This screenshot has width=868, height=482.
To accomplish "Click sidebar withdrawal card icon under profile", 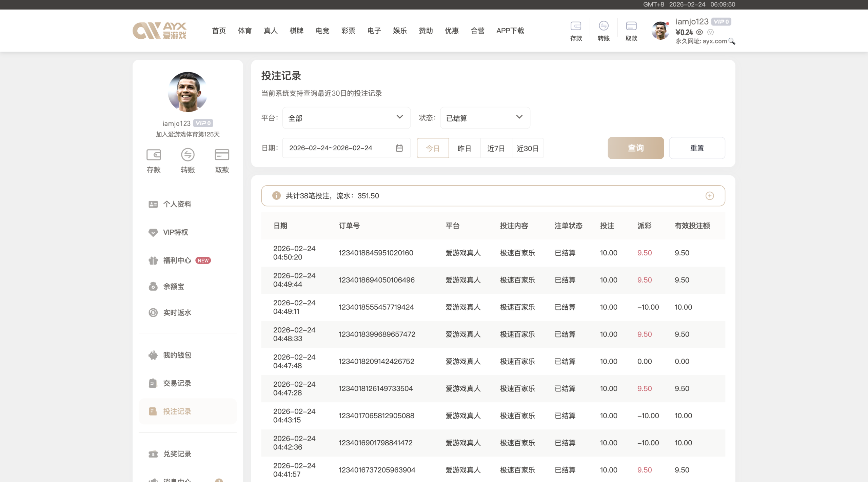I will 222,155.
